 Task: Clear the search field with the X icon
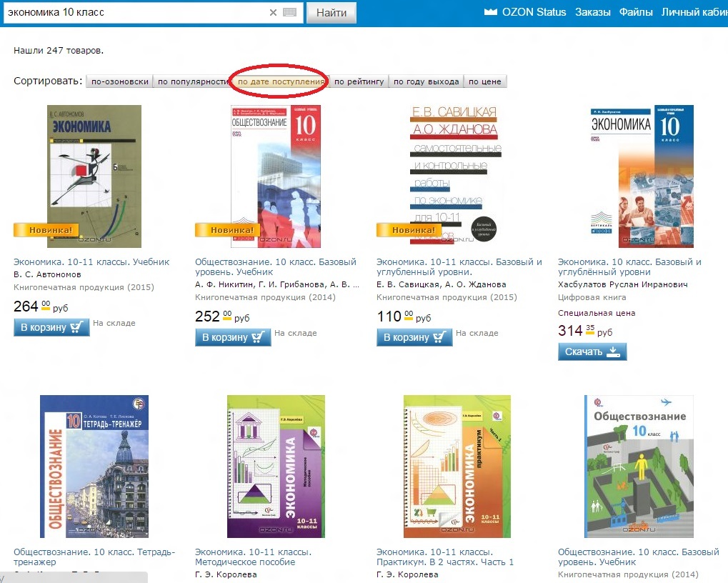pos(273,13)
